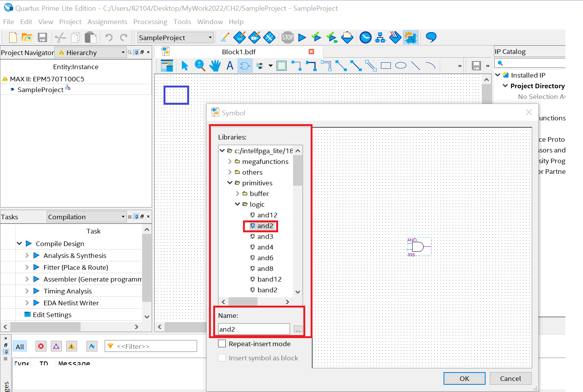The width and height of the screenshot is (583, 392).
Task: Save with the main toolbar floppy icon
Action: pos(42,37)
